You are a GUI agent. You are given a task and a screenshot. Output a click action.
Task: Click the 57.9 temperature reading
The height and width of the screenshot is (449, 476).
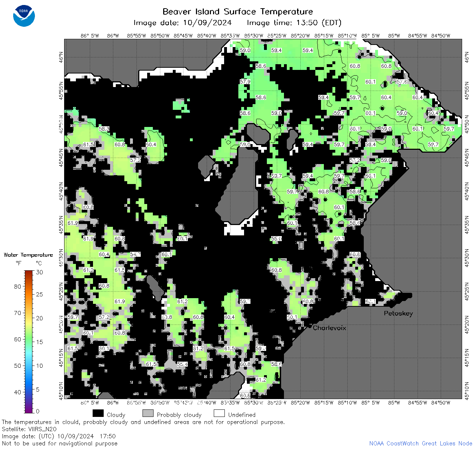pyautogui.click(x=245, y=82)
